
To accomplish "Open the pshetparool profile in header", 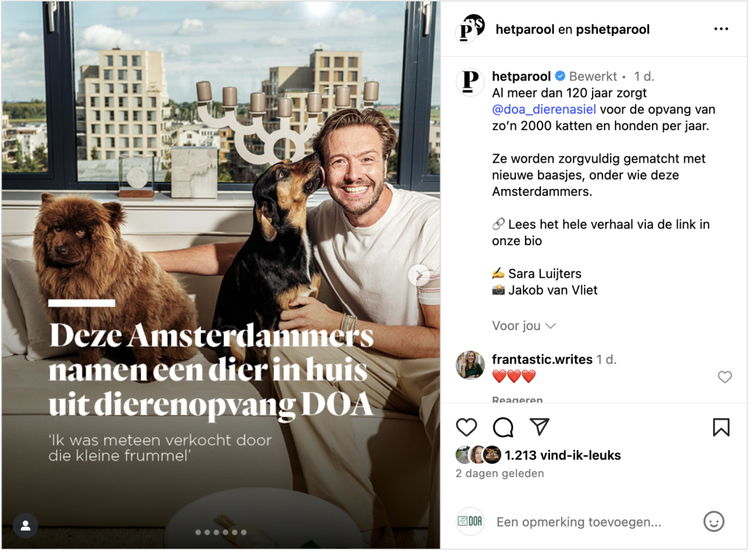I will pos(613,30).
